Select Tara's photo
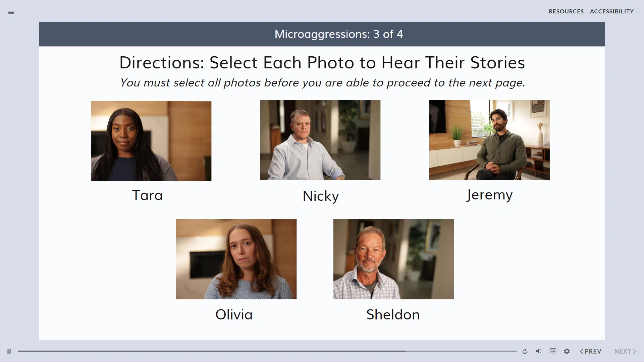This screenshot has width=644, height=362. (x=151, y=141)
